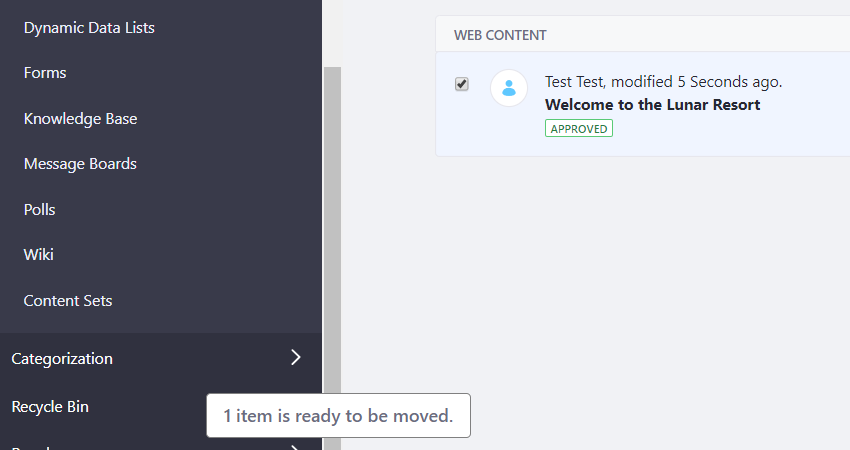This screenshot has height=450, width=850.
Task: Open Knowledge Base menu item
Action: point(80,119)
